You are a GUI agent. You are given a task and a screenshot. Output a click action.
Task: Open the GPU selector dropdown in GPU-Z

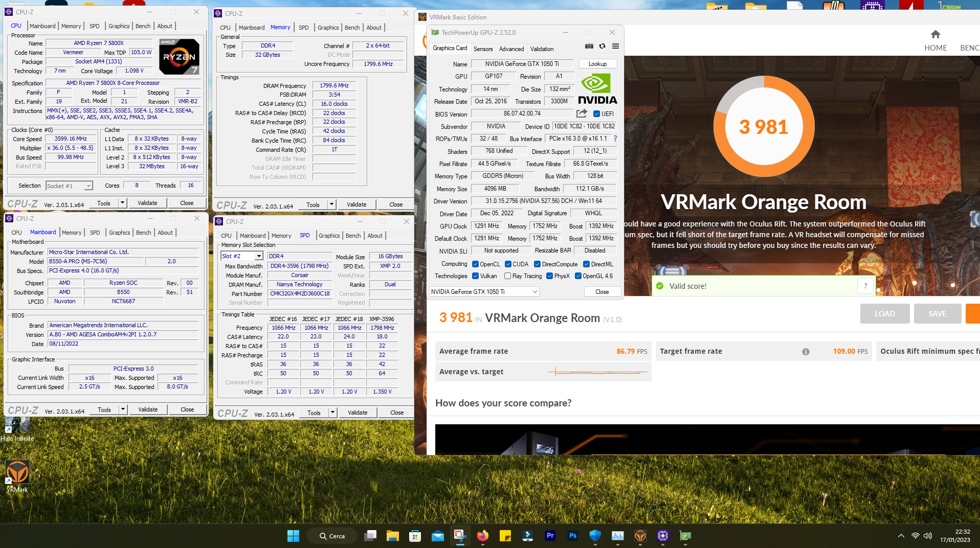click(x=484, y=292)
